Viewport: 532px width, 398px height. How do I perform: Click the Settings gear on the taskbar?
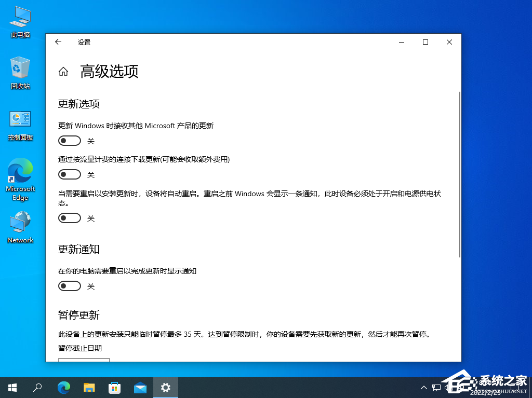coord(165,388)
